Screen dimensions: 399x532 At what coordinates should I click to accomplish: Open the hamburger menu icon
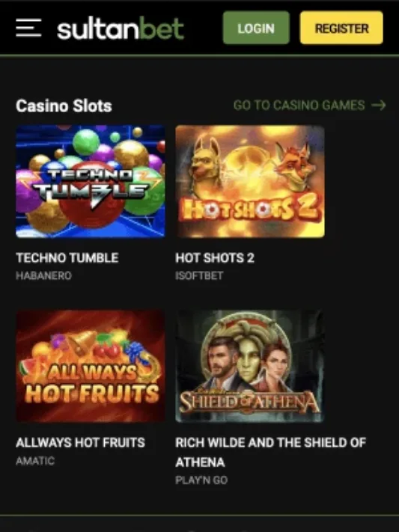(28, 28)
